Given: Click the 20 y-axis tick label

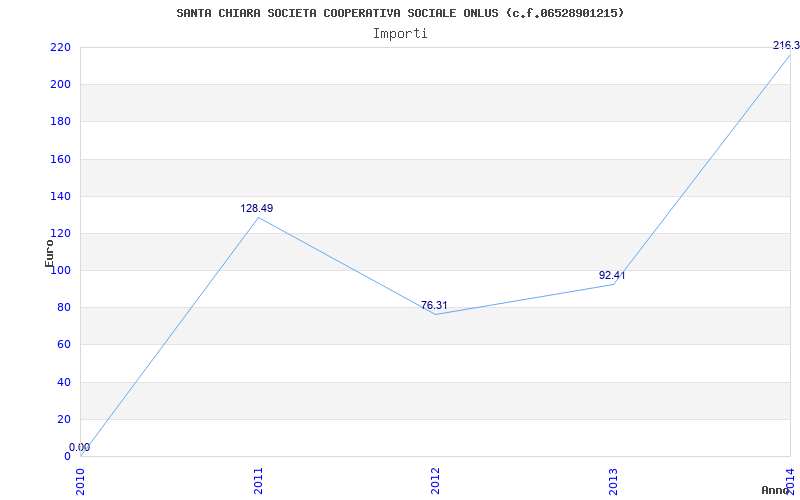Looking at the screenshot, I should [63, 419].
